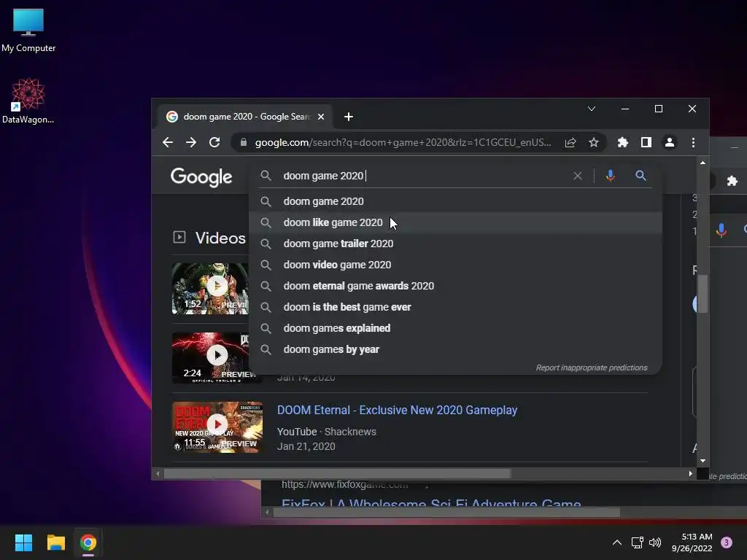Click horizontal scrollbar right arrow
The height and width of the screenshot is (560, 747).
pyautogui.click(x=690, y=474)
